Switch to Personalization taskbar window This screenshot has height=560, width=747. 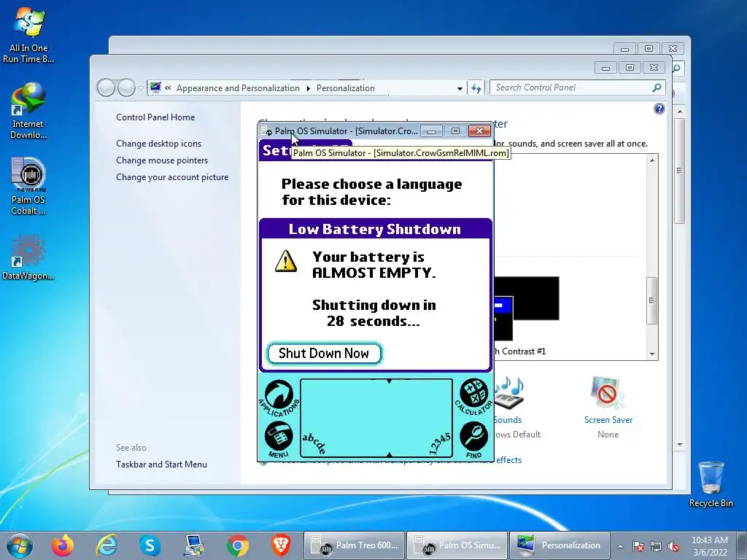pyautogui.click(x=560, y=545)
